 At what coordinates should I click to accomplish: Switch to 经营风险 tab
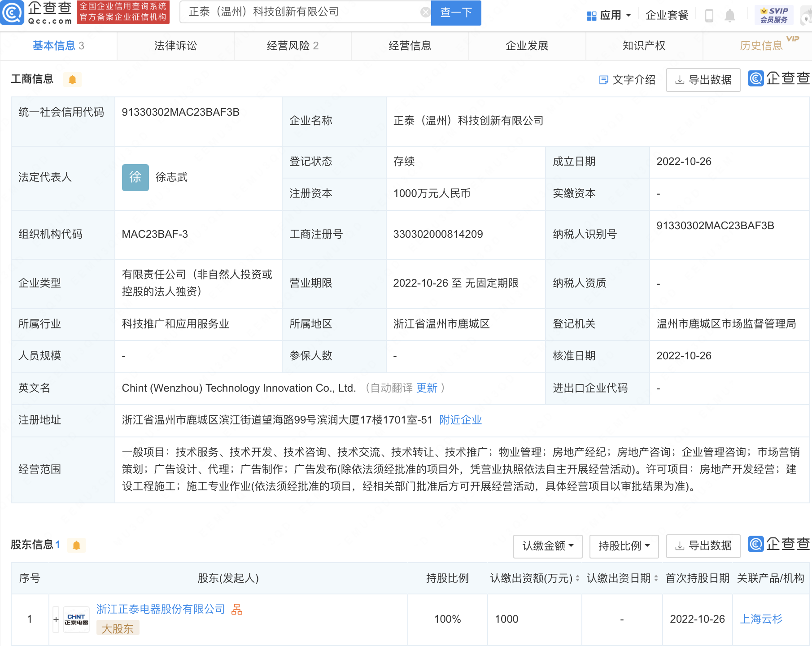[x=292, y=46]
